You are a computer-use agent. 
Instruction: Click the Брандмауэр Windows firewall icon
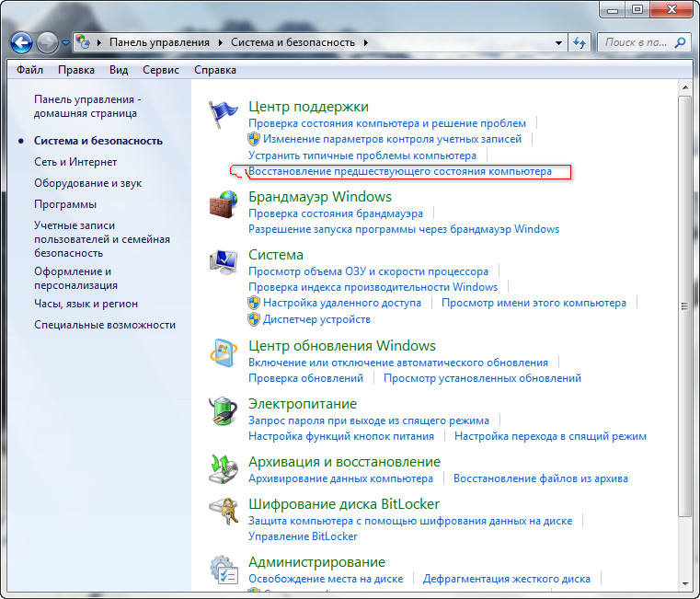(224, 204)
